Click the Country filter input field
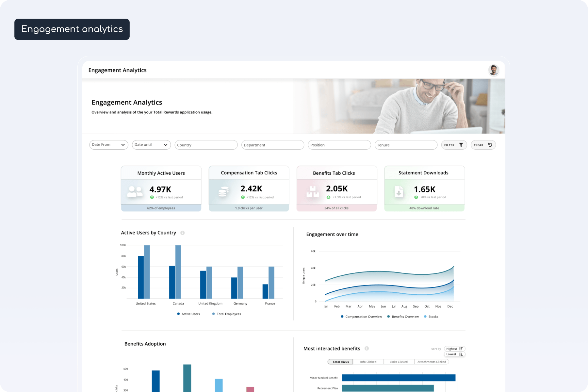Image resolution: width=588 pixels, height=392 pixels. tap(206, 145)
